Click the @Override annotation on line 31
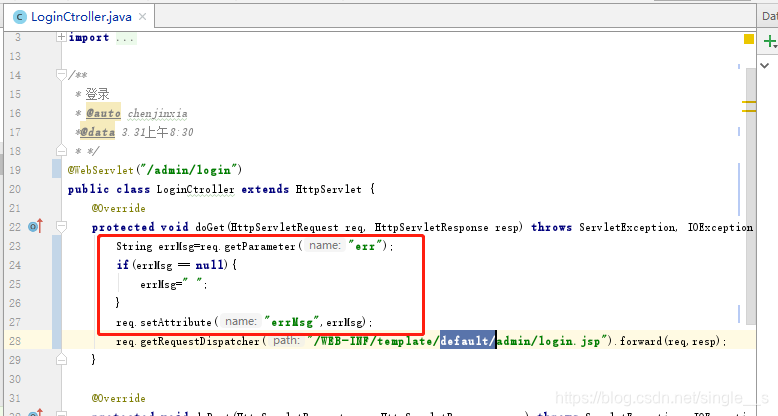The height and width of the screenshot is (416, 778). (x=119, y=398)
